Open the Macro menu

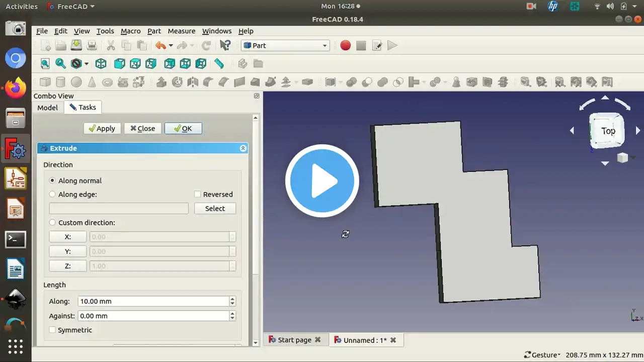pos(131,31)
